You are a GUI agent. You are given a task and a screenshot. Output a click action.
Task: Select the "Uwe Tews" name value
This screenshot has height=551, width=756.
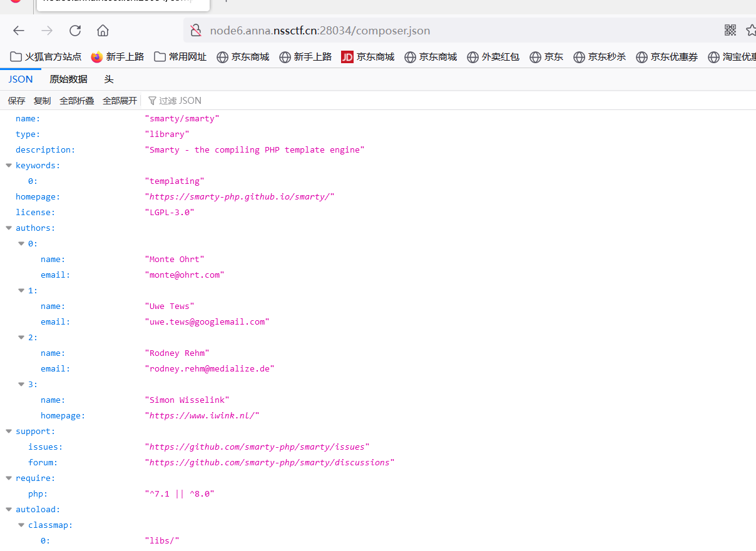click(x=170, y=306)
